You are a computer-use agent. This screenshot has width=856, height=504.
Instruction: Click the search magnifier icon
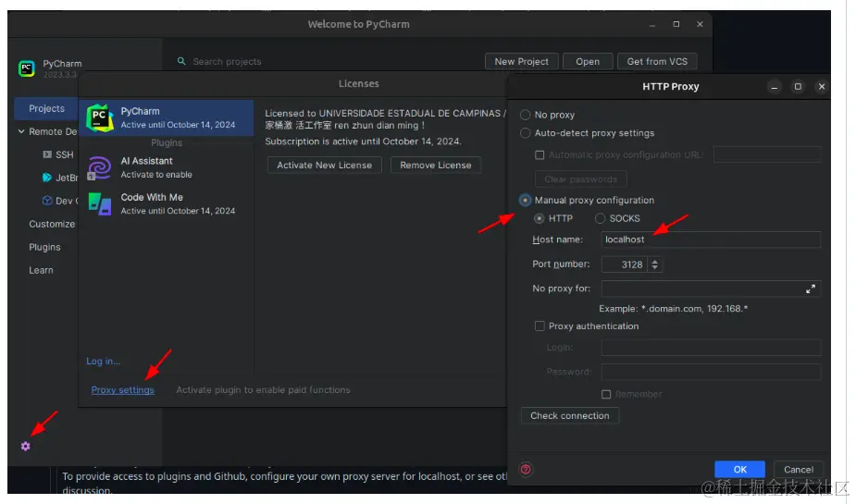tap(181, 61)
